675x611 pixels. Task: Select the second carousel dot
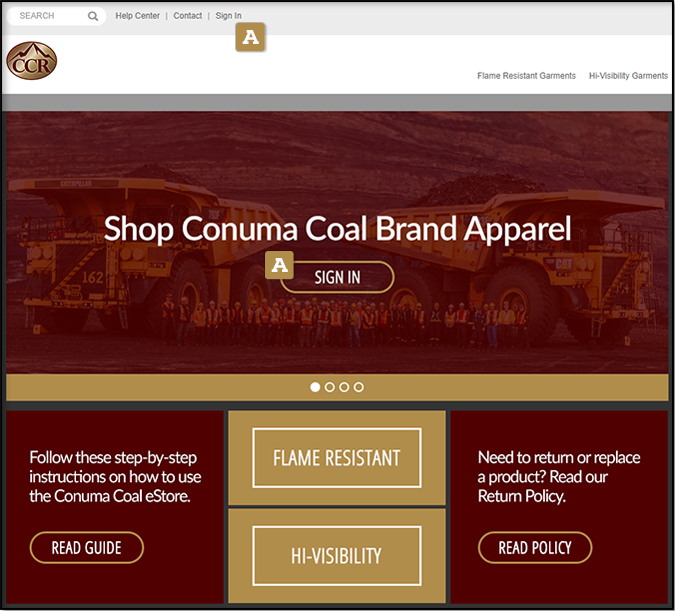330,387
